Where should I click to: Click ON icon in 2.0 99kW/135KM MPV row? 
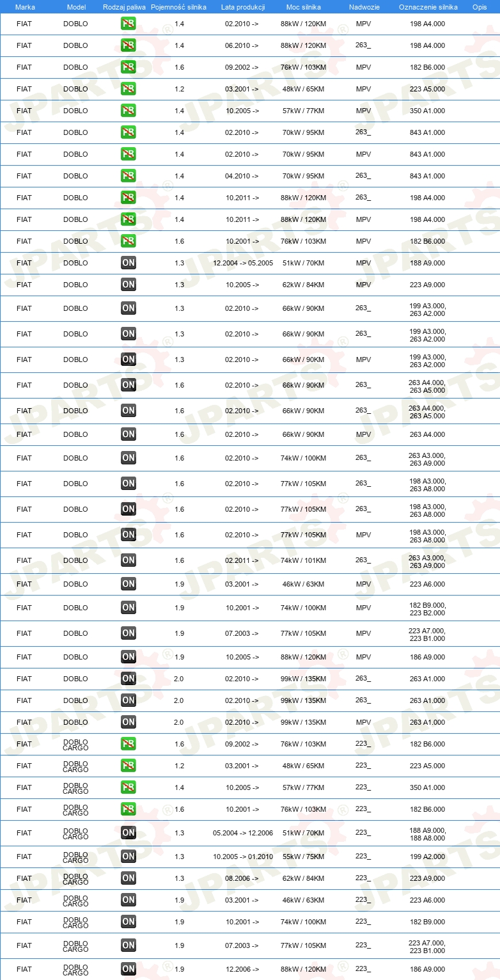(x=129, y=722)
